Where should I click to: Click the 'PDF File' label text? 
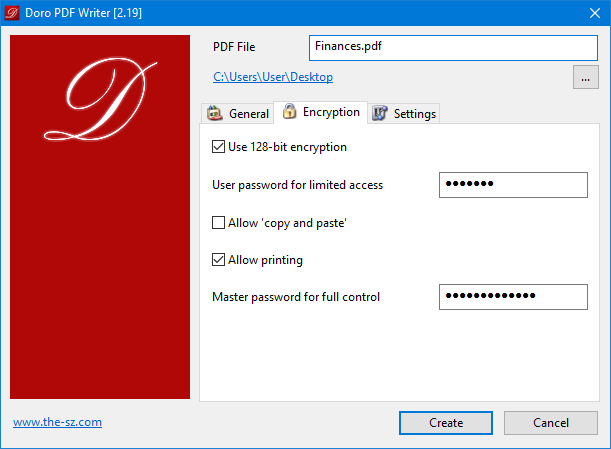pyautogui.click(x=234, y=47)
